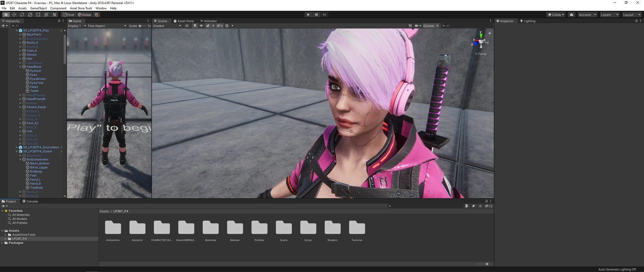Open the cloud Services icon
Viewport: 644px width, 272px height.
tap(572, 15)
